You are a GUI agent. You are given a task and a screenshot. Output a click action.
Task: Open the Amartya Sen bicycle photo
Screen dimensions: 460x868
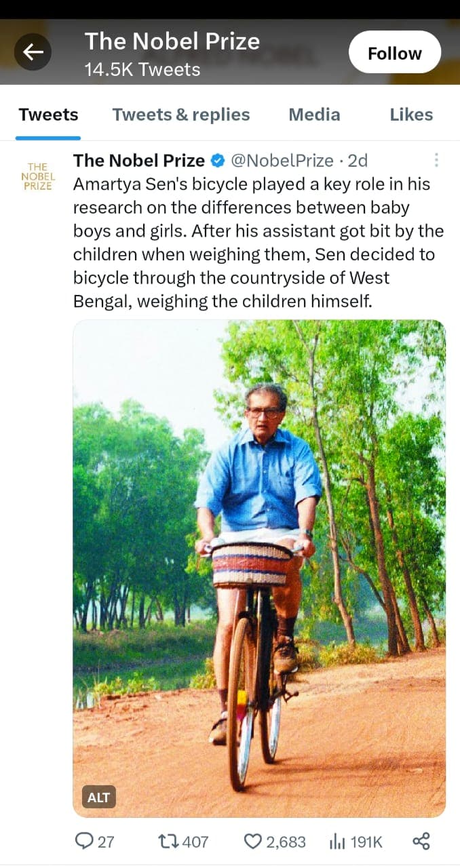pos(259,568)
